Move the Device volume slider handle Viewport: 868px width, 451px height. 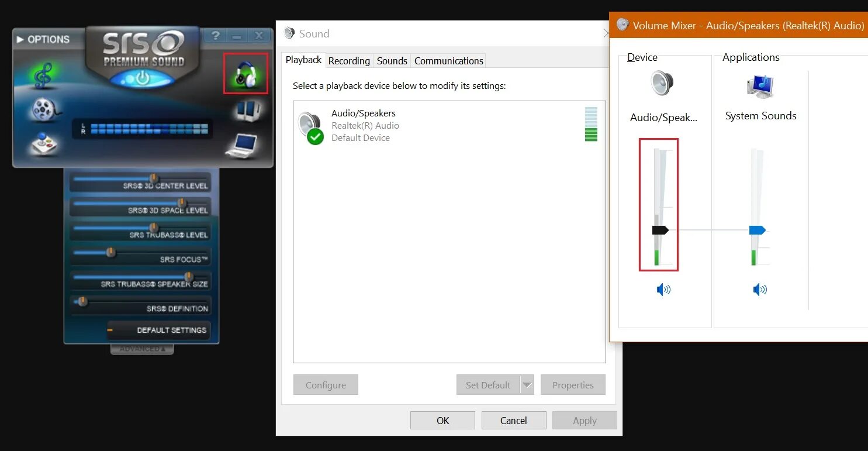point(660,230)
